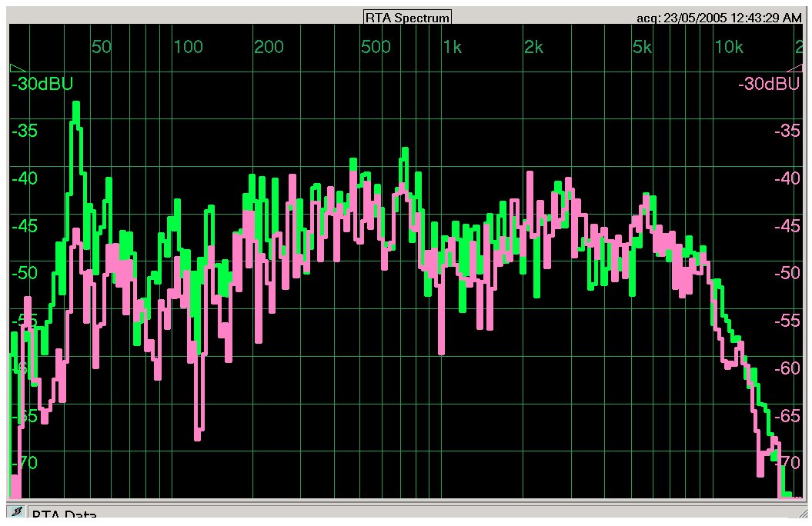
Task: Select the RTA Spectrum title label
Action: (x=407, y=18)
